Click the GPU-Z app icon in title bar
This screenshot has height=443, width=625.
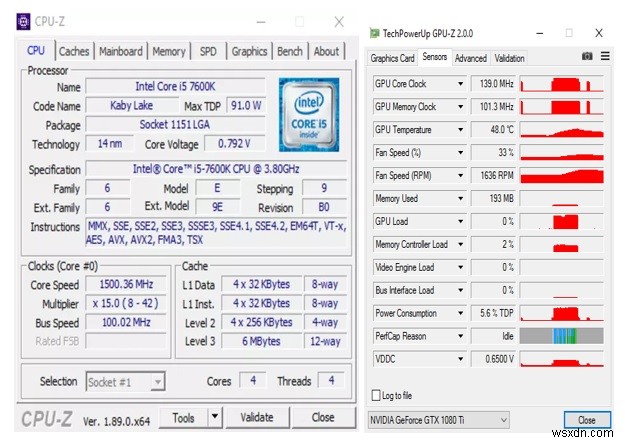(x=374, y=33)
